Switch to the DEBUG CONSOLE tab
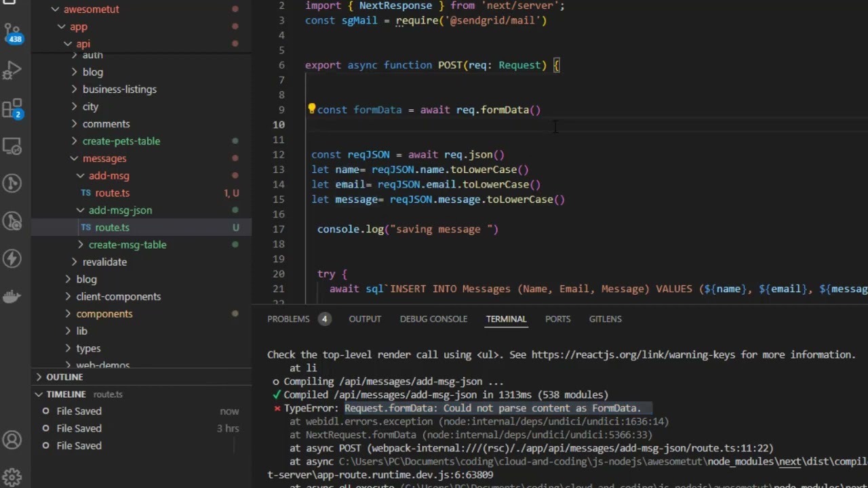Viewport: 868px width, 488px height. click(x=433, y=319)
